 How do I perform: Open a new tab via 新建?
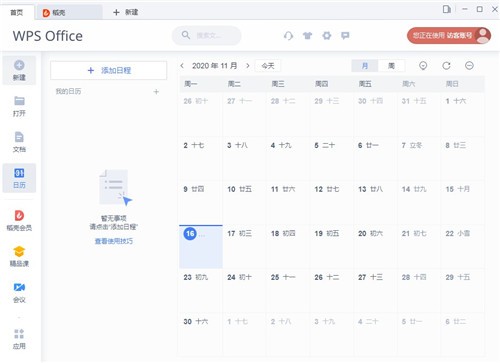126,12
